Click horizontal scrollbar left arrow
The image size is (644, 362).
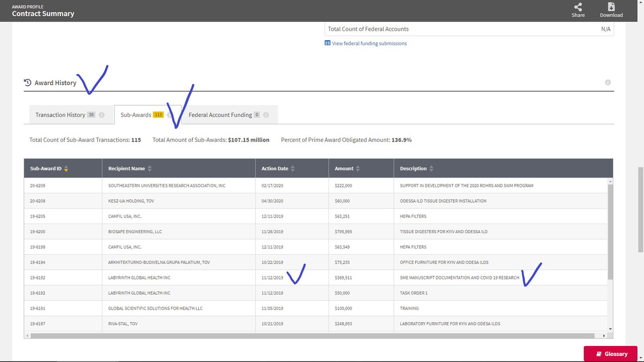(27, 335)
